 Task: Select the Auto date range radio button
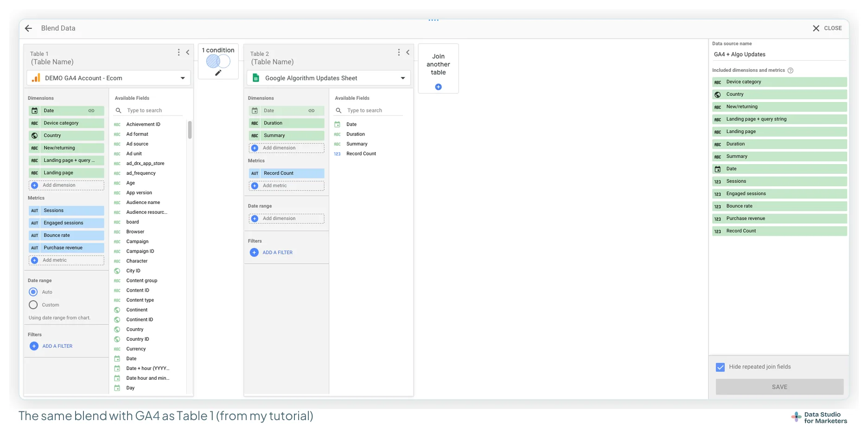coord(33,292)
